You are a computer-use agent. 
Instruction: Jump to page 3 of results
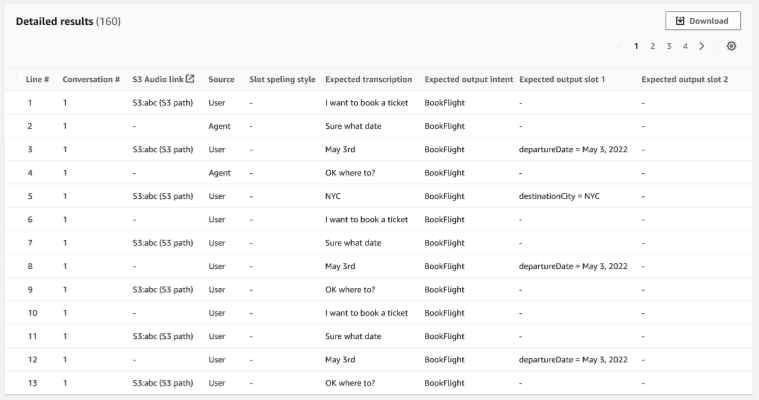tap(669, 46)
